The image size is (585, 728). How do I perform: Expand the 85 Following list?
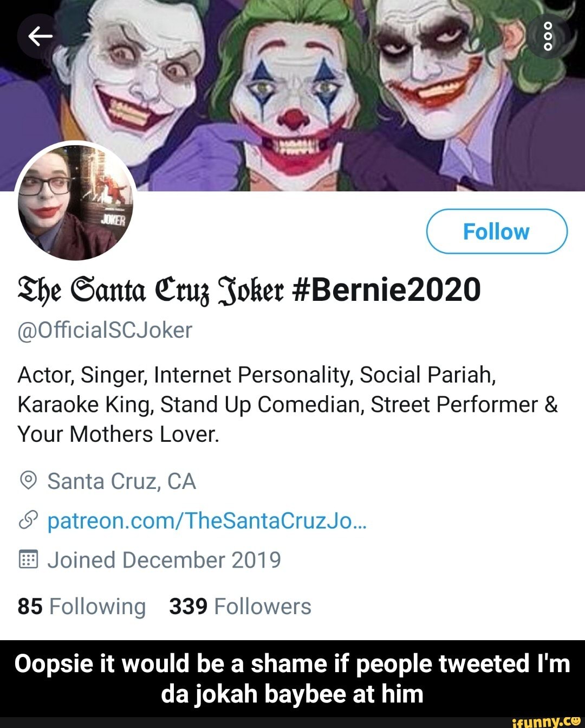(81, 606)
